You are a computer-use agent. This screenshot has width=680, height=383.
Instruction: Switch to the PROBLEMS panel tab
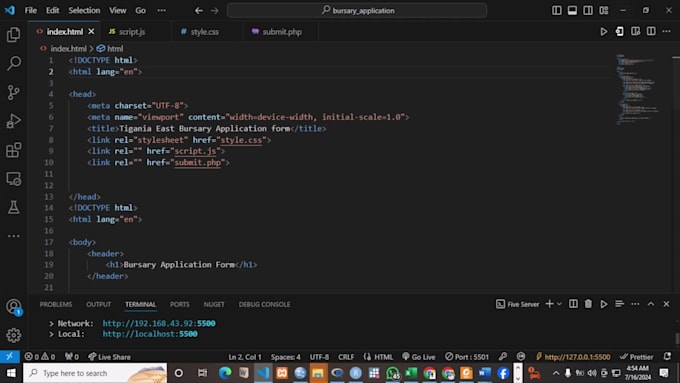(x=56, y=304)
